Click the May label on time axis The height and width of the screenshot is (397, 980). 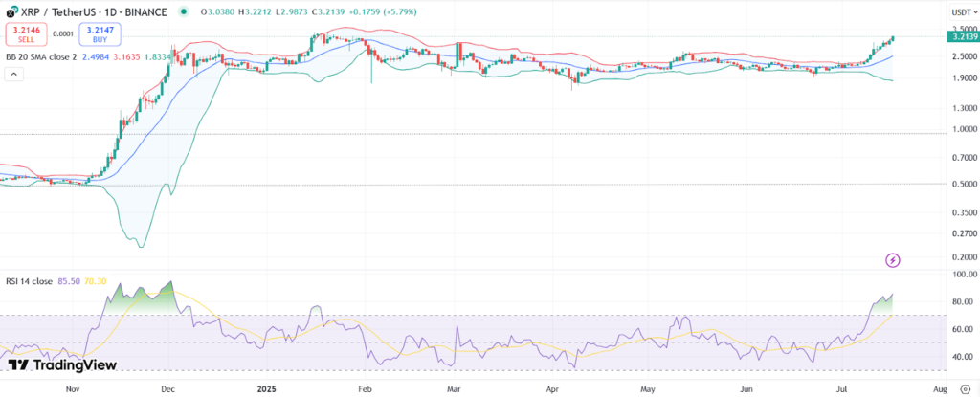click(648, 388)
